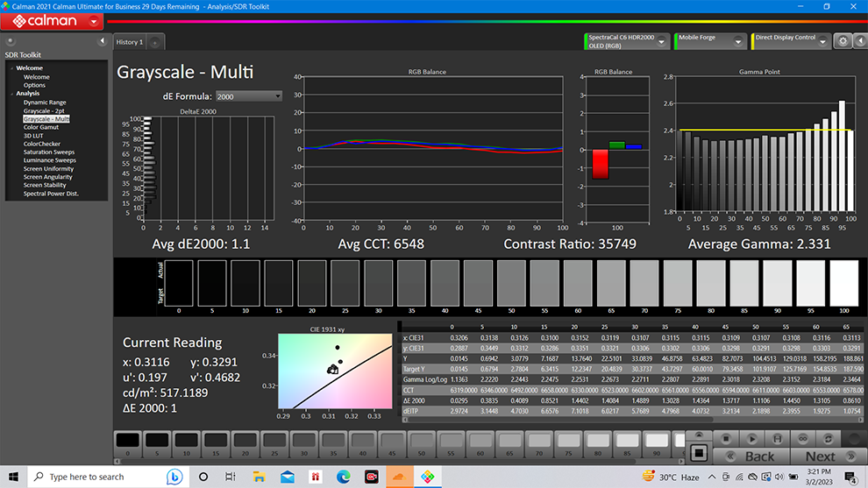Screen dimensions: 868x488
Task: Open Direct Display Control dropdown
Action: [822, 42]
